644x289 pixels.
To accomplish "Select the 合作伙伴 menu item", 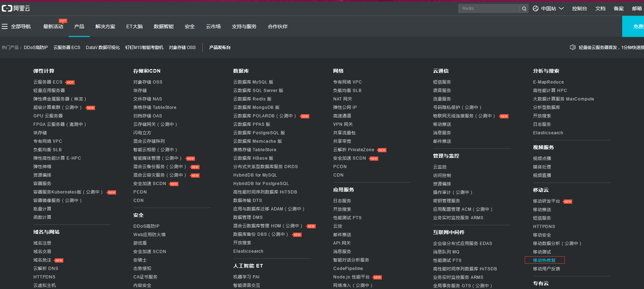I will tap(278, 26).
